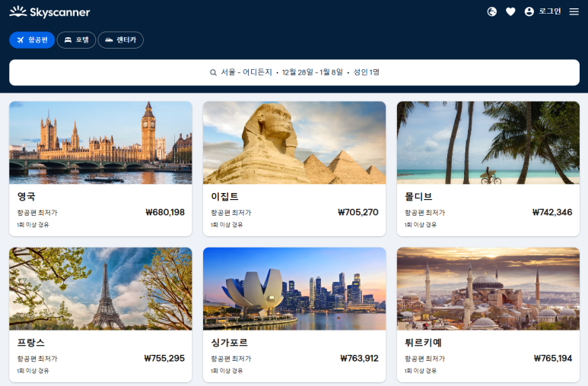Click the magnifier search icon
This screenshot has width=588, height=386.
(x=213, y=72)
